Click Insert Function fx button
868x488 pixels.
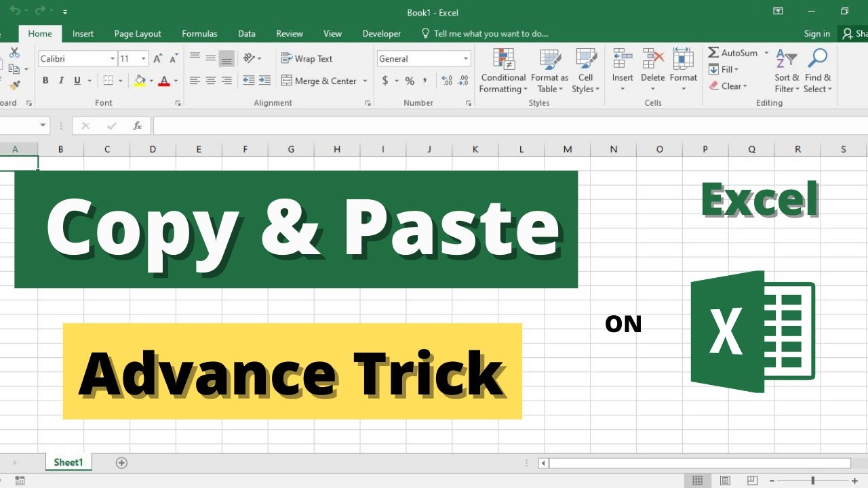pyautogui.click(x=138, y=125)
